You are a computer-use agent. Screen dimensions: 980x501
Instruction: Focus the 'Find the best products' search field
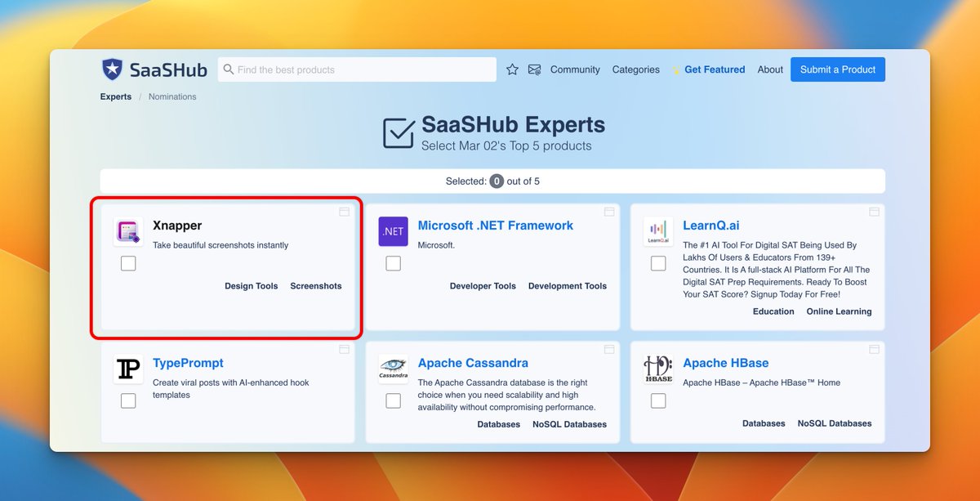pos(357,69)
